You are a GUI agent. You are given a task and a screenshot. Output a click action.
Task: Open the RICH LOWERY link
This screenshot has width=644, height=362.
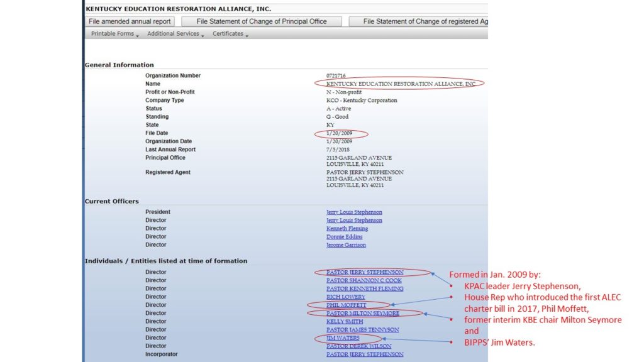[x=345, y=297]
